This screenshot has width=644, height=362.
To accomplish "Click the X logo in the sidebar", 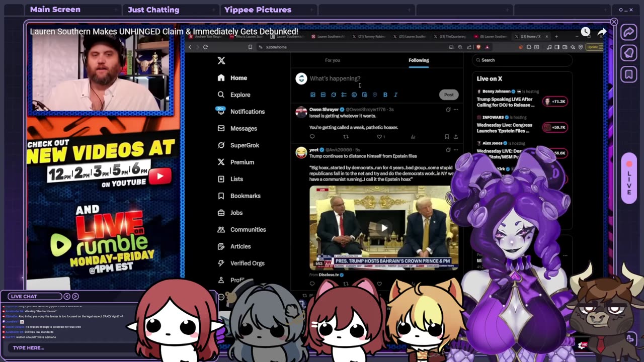I will [221, 61].
